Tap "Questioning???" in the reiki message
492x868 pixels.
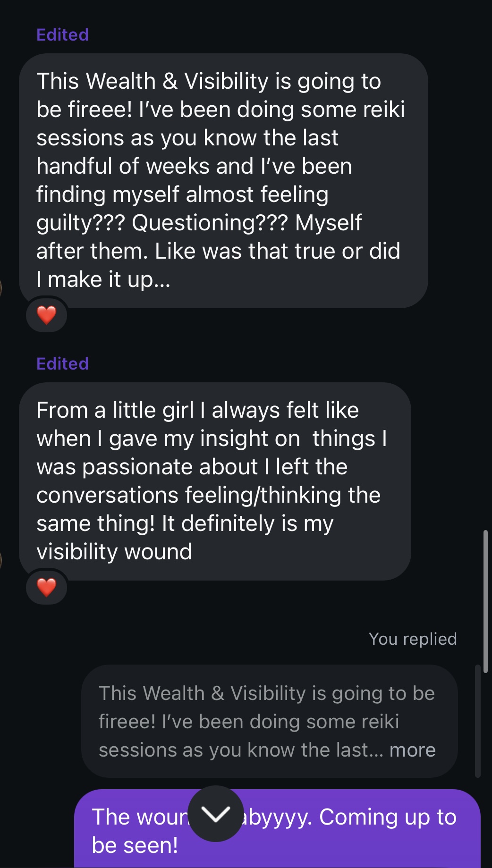[209, 223]
